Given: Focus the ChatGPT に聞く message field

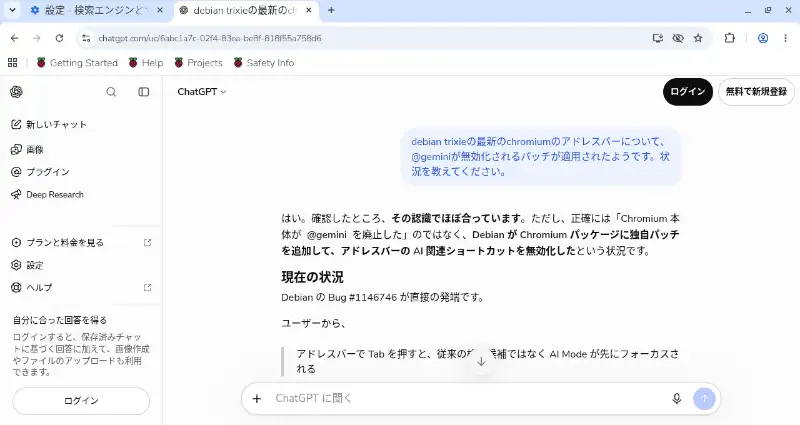Looking at the screenshot, I should [467, 398].
